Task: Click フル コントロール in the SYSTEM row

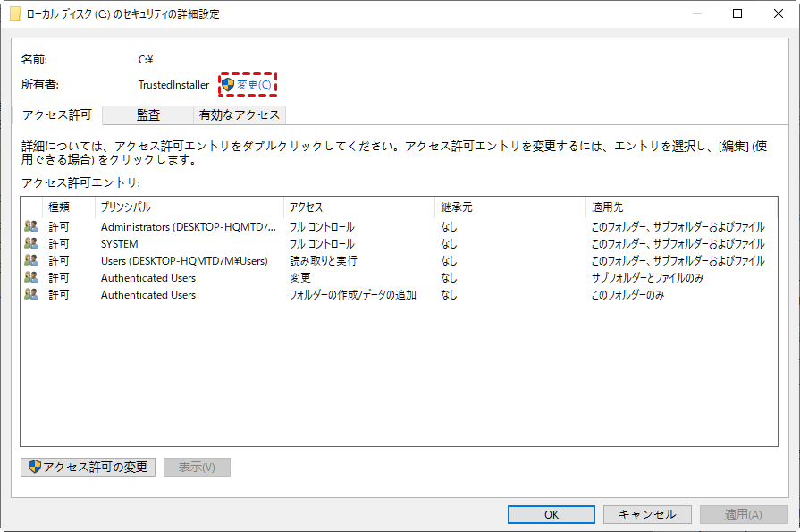Action: pos(322,243)
